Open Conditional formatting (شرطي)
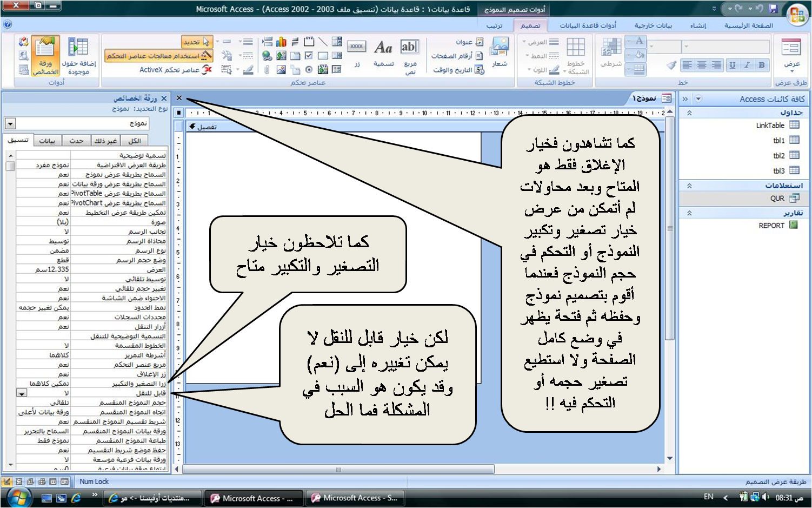 coord(611,53)
